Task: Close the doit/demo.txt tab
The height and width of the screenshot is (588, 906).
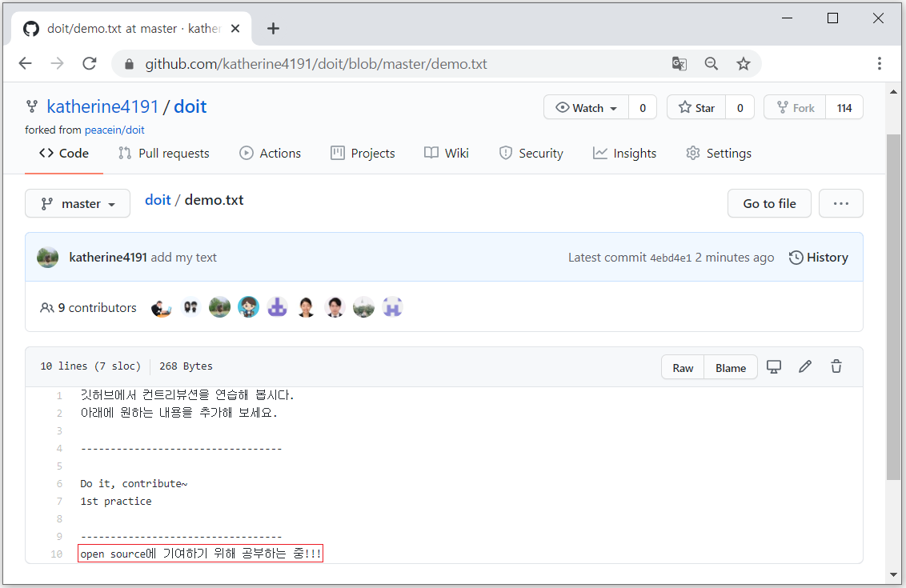Action: (x=235, y=28)
